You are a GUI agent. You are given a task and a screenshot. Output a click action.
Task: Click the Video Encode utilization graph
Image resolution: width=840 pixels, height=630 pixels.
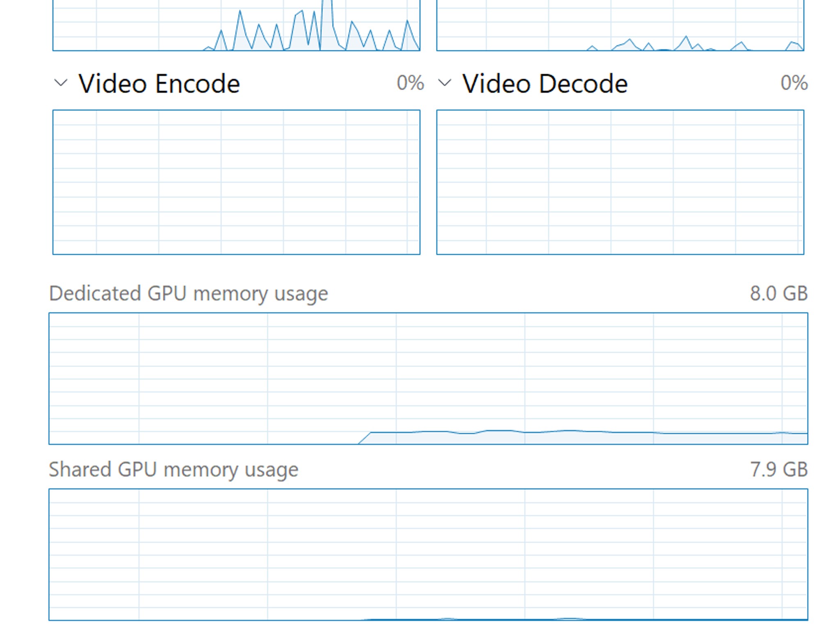click(236, 182)
